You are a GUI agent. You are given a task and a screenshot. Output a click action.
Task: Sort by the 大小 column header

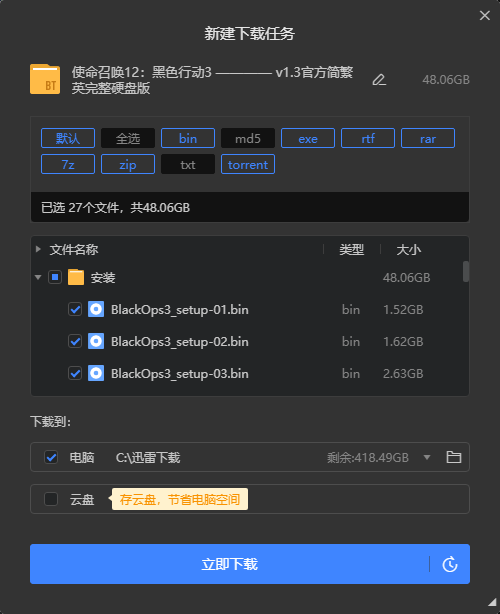tap(409, 249)
